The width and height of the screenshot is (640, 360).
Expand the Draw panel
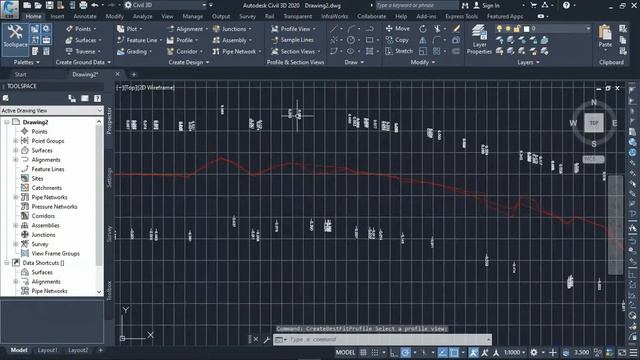[x=354, y=62]
